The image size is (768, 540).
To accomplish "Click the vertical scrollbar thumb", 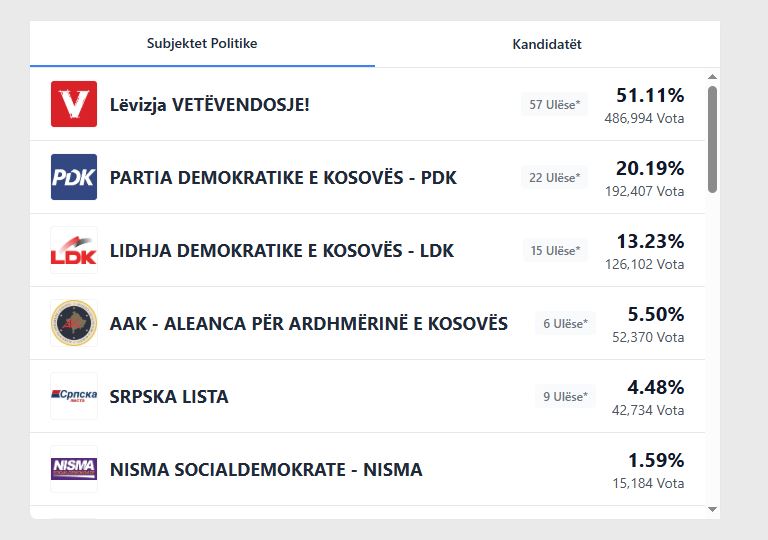I will (712, 138).
